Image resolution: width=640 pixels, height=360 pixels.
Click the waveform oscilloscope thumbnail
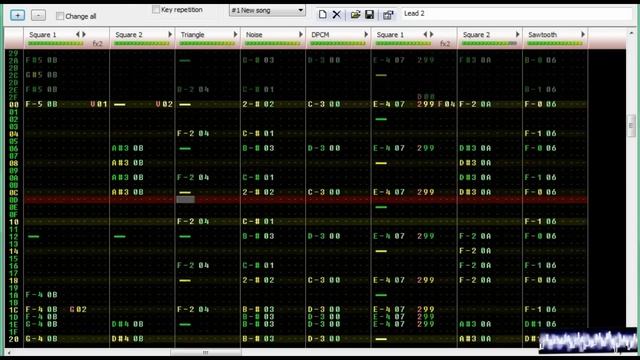(588, 341)
